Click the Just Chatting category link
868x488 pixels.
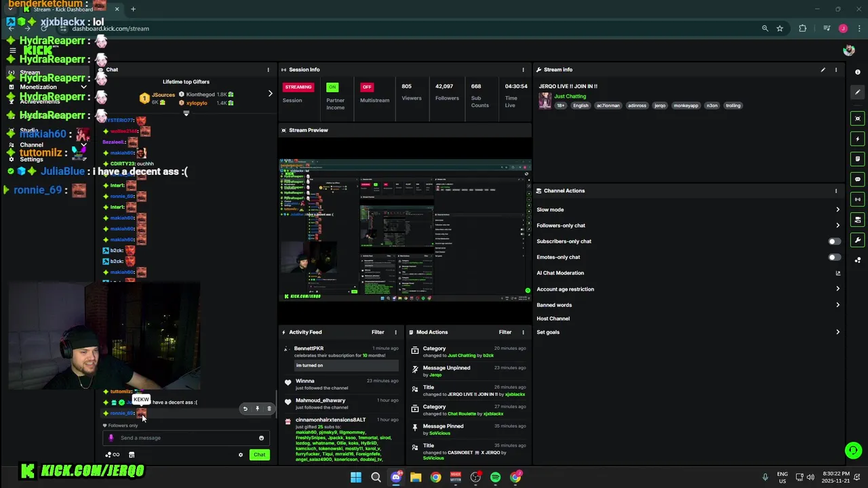tap(570, 96)
